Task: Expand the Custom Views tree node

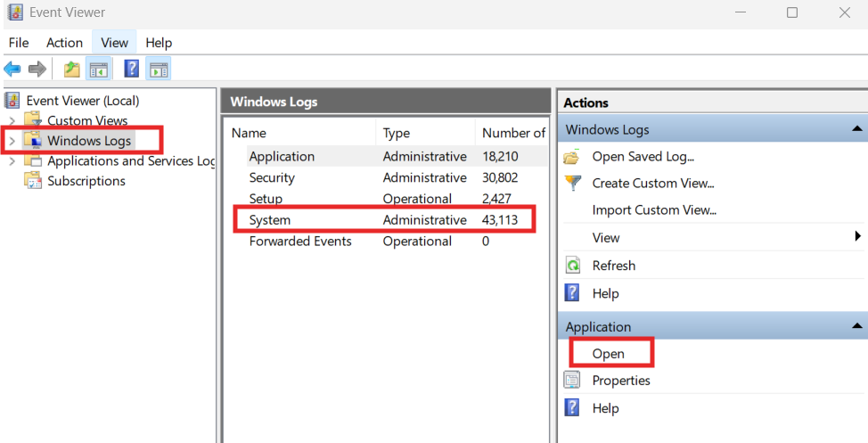Action: point(12,120)
